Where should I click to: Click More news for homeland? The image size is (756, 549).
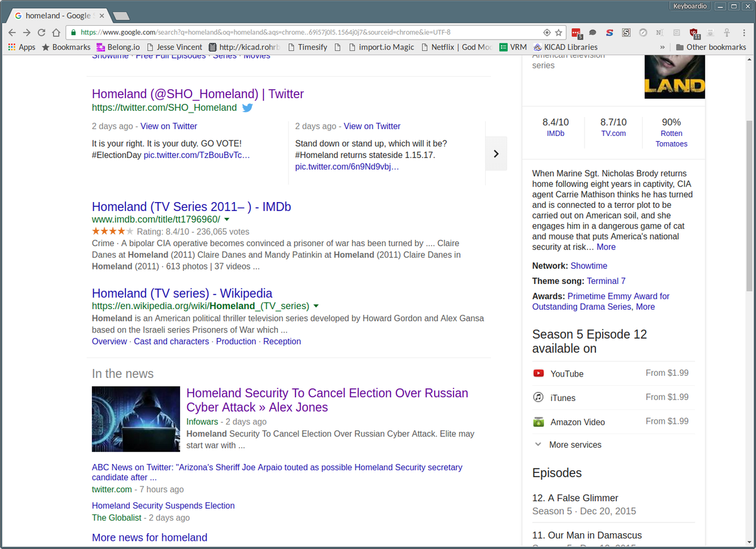coord(149,538)
